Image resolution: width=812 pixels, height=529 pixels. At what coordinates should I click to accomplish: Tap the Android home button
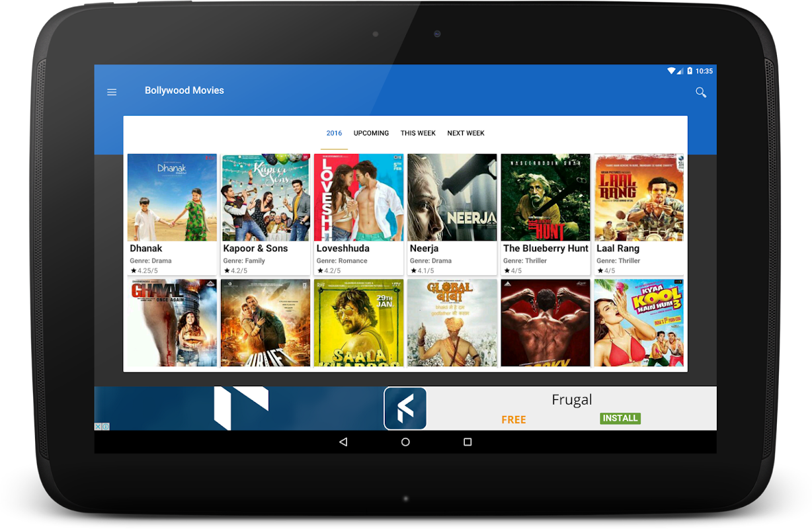(x=405, y=442)
